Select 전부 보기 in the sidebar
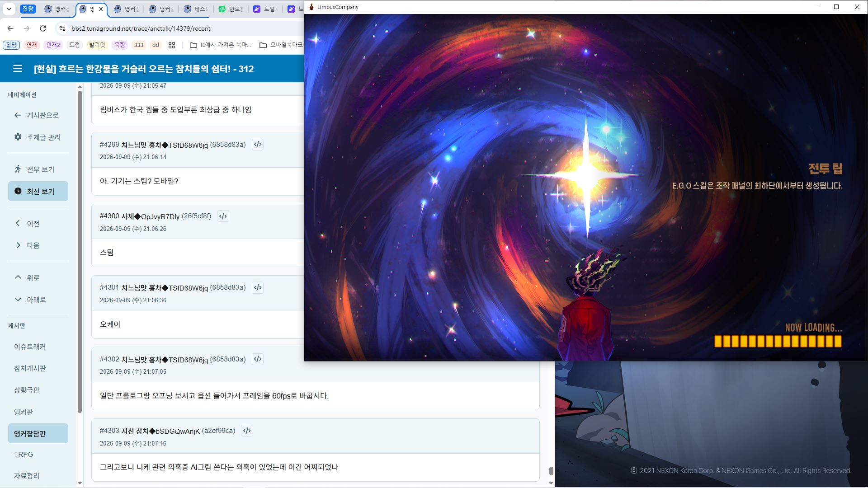Viewport: 868px width, 488px height. coord(38,169)
